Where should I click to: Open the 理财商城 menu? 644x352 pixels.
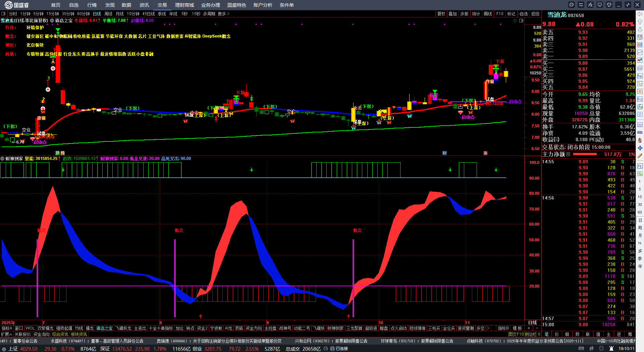(184, 5)
